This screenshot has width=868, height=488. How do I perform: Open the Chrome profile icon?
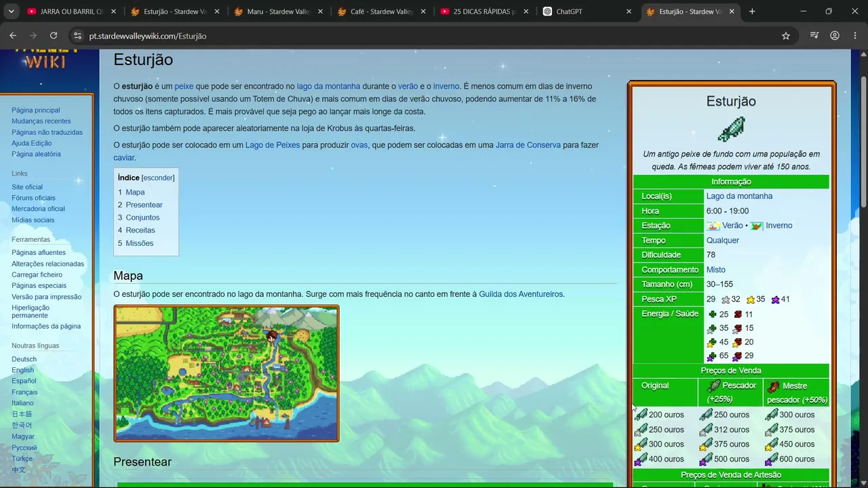[835, 36]
